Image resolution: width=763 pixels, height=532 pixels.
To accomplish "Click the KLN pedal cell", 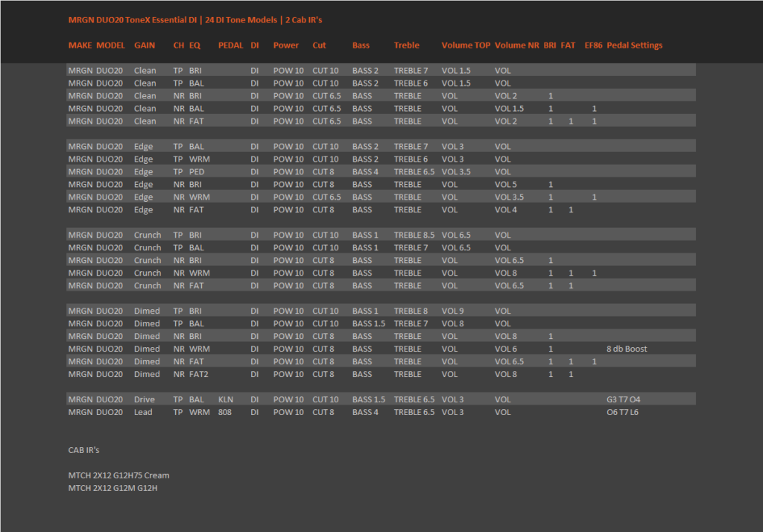I will [x=226, y=399].
